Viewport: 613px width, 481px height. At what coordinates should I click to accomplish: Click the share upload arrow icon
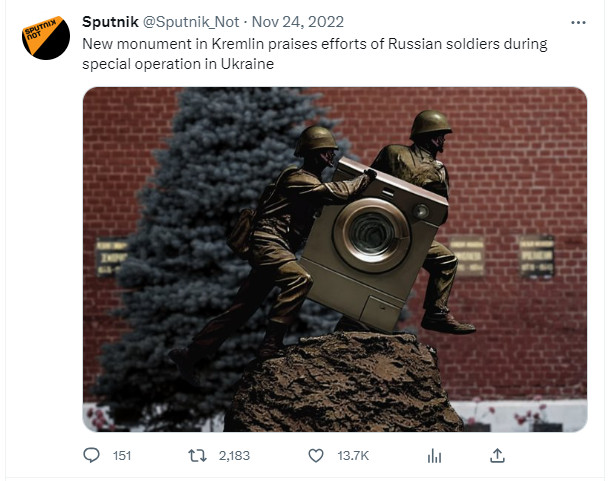tap(497, 456)
